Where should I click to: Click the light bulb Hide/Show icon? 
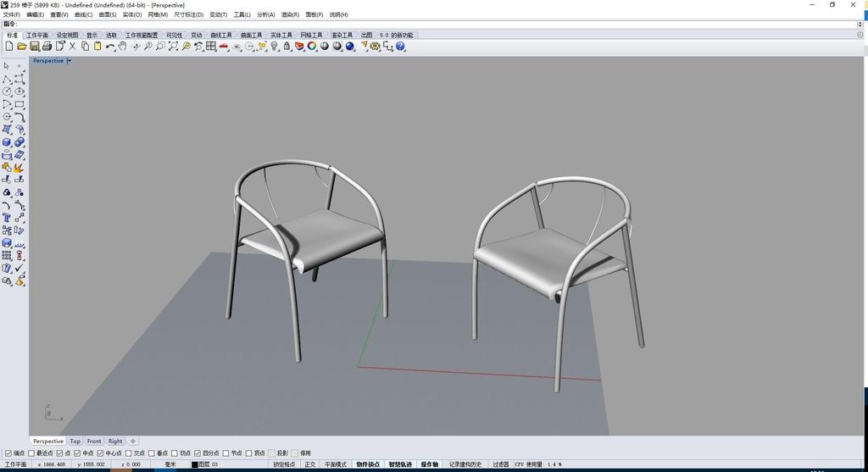click(274, 47)
